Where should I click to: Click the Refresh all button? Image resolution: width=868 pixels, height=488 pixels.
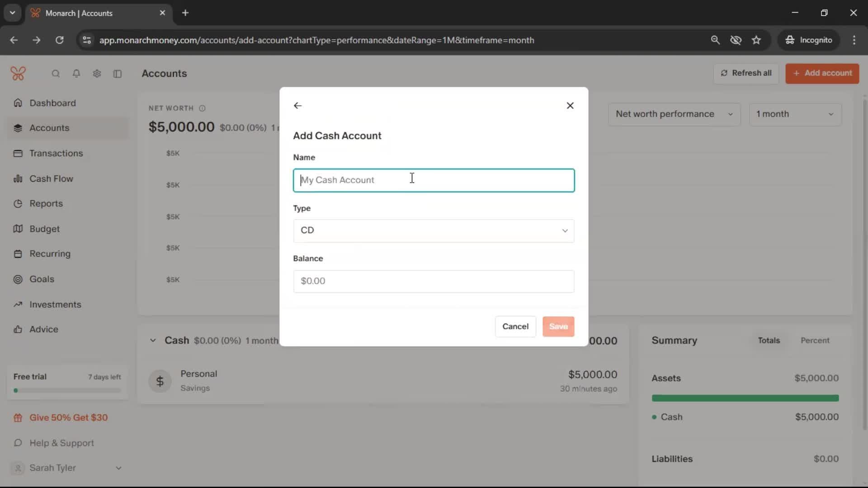click(x=746, y=73)
